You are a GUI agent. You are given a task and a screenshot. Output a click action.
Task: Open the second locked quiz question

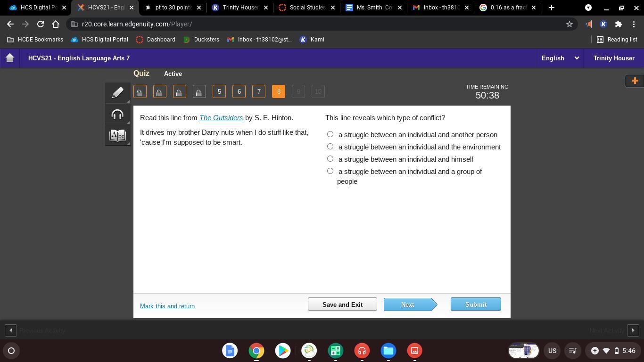(x=160, y=91)
